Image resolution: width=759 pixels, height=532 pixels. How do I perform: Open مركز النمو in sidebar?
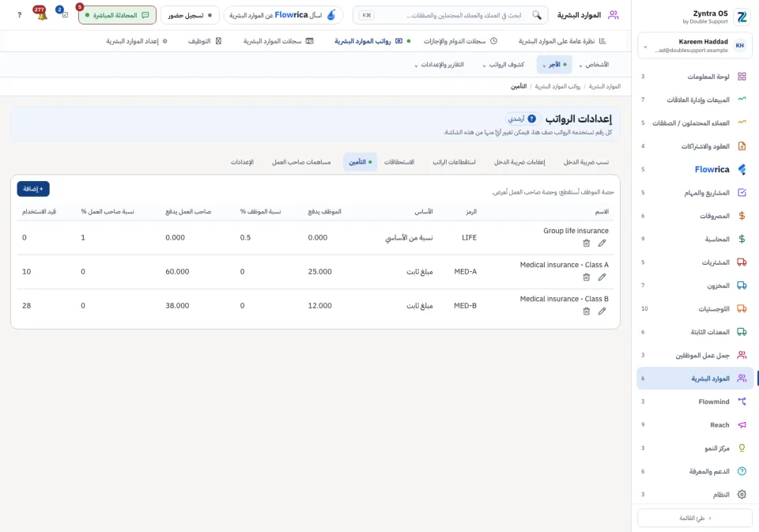coord(695,448)
